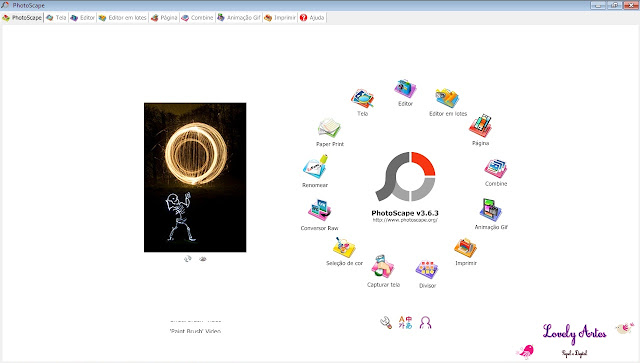This screenshot has width=640, height=363.
Task: Start the Capturar tela tool icon
Action: pos(382,267)
